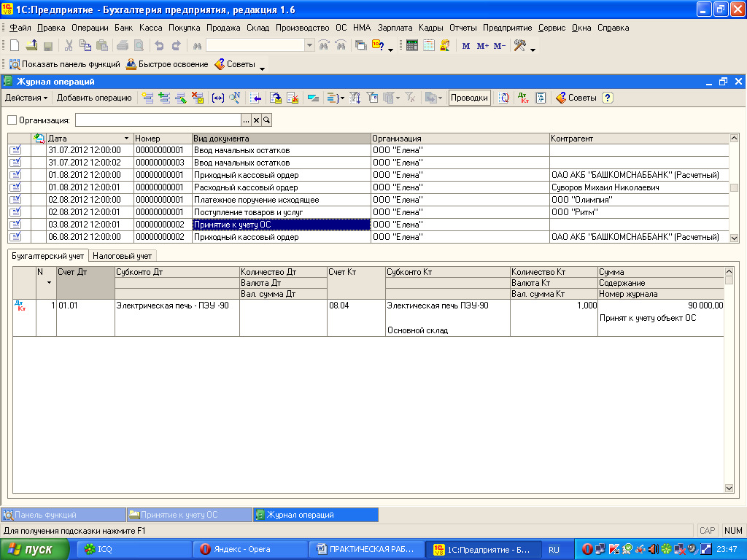Open the Windows пуск start button
The width and height of the screenshot is (747, 560).
[34, 550]
